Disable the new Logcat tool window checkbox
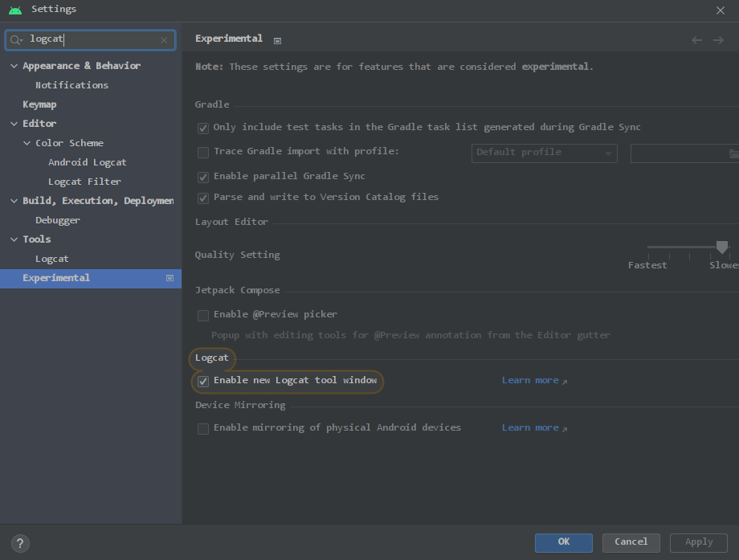The image size is (739, 560). pos(202,381)
